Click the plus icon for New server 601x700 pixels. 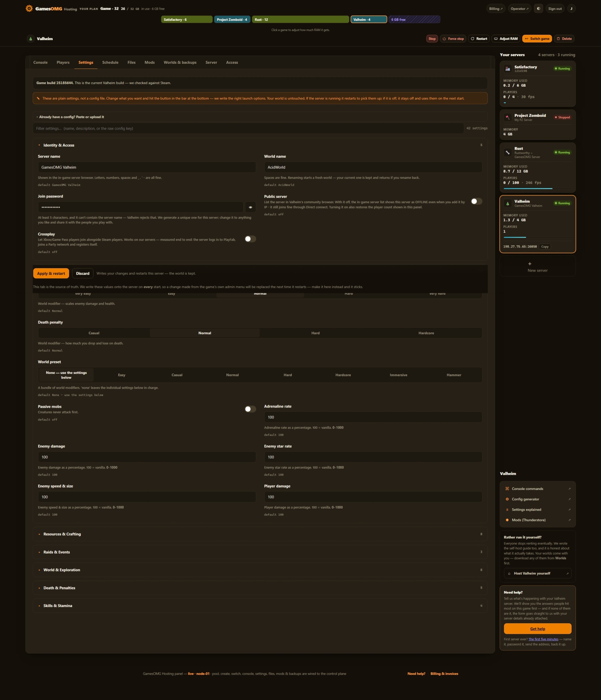point(529,264)
